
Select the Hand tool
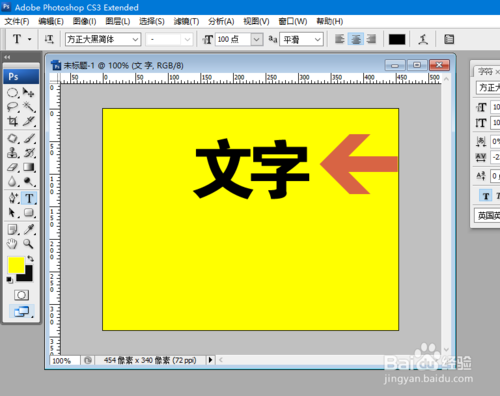pyautogui.click(x=13, y=244)
